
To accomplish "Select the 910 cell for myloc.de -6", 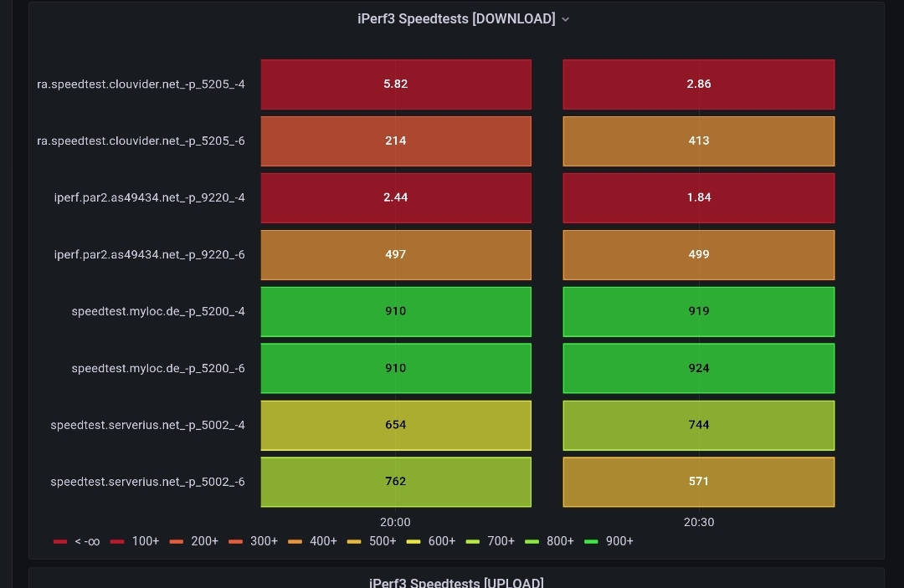I will point(396,368).
